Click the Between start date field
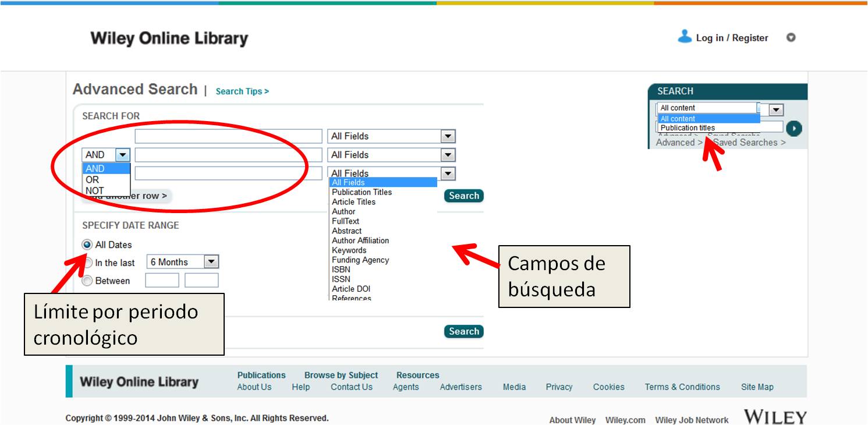Screen dimensions: 868x425 tap(162, 281)
